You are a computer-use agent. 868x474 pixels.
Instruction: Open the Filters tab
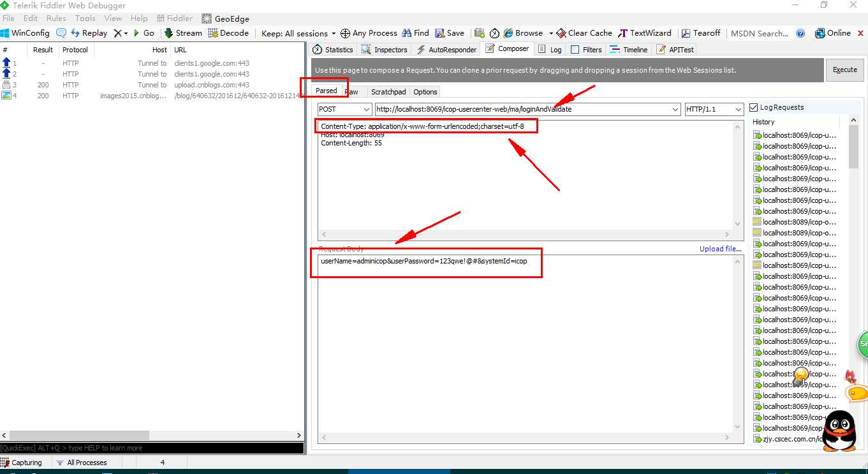tap(586, 49)
